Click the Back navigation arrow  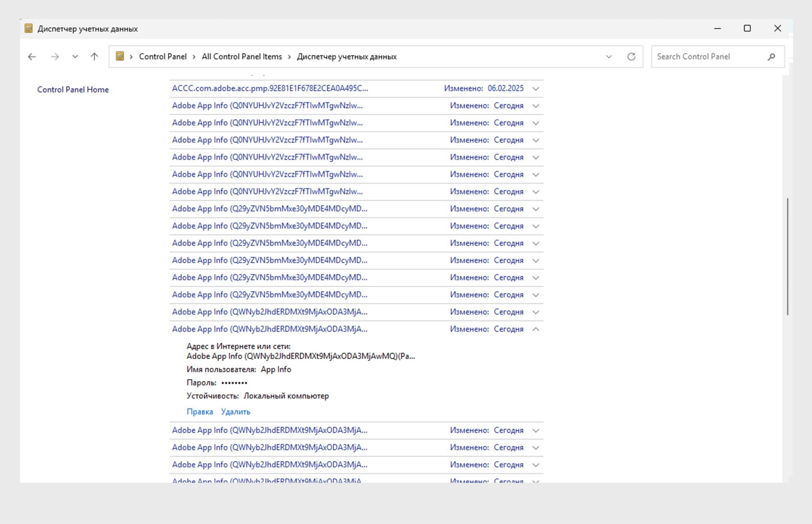pos(32,57)
